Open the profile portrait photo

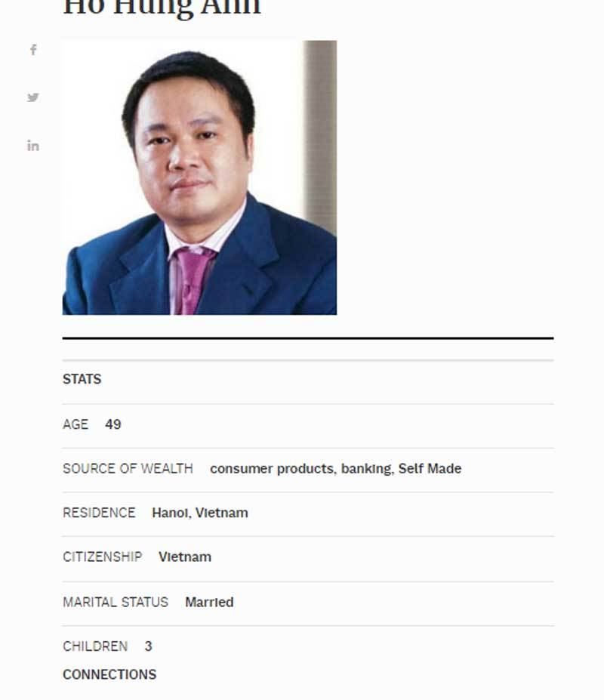click(x=199, y=177)
